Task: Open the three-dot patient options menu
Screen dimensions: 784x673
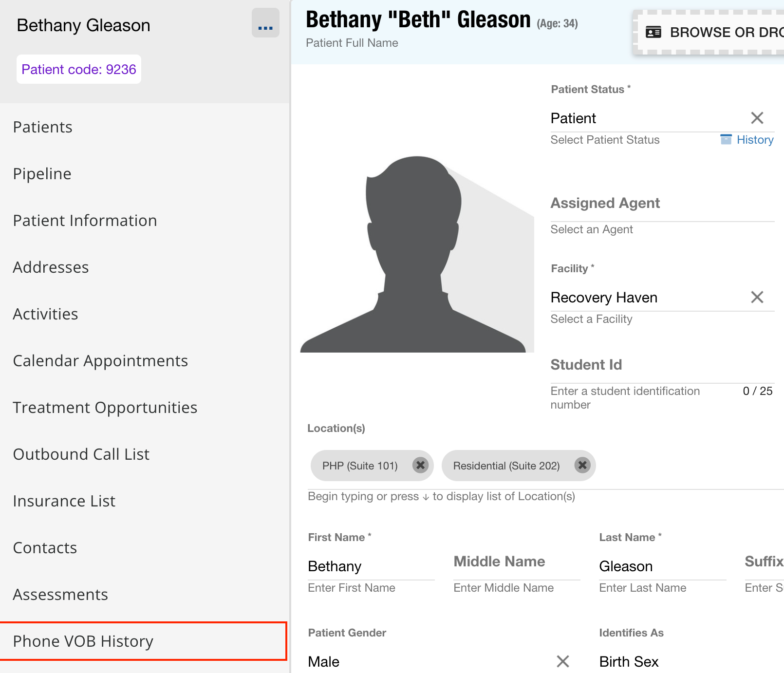Action: tap(265, 23)
